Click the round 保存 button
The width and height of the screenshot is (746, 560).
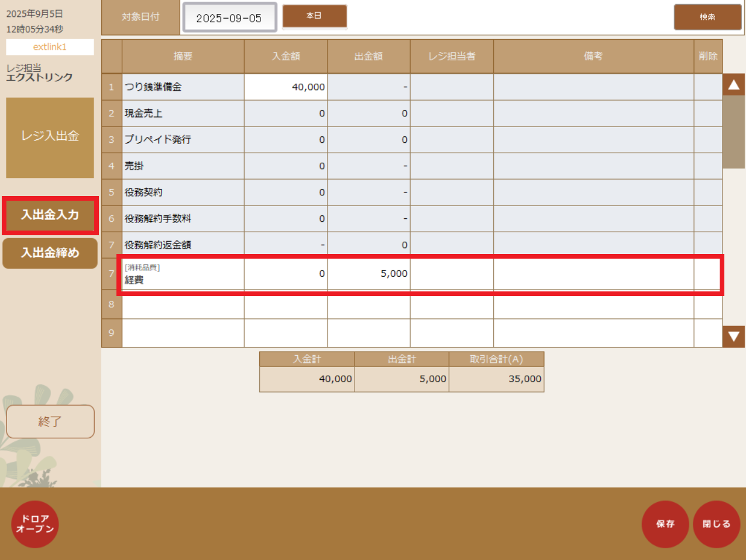tap(665, 524)
